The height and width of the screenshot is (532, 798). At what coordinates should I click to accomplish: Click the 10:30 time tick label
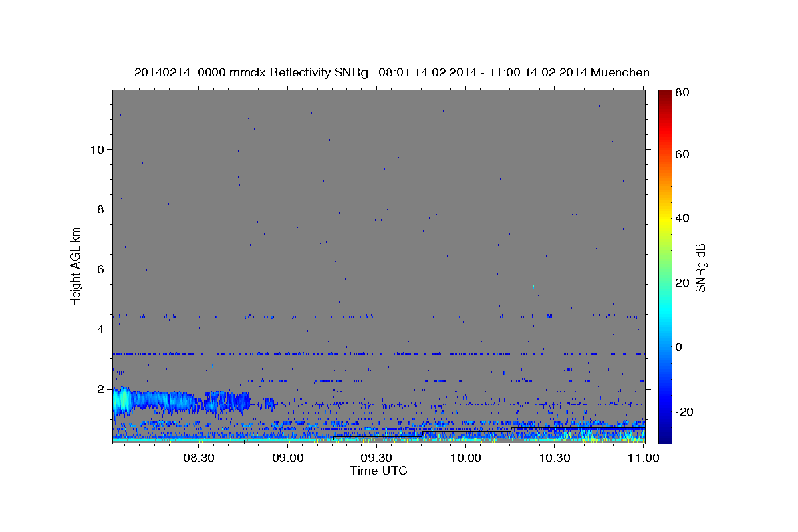click(x=555, y=458)
